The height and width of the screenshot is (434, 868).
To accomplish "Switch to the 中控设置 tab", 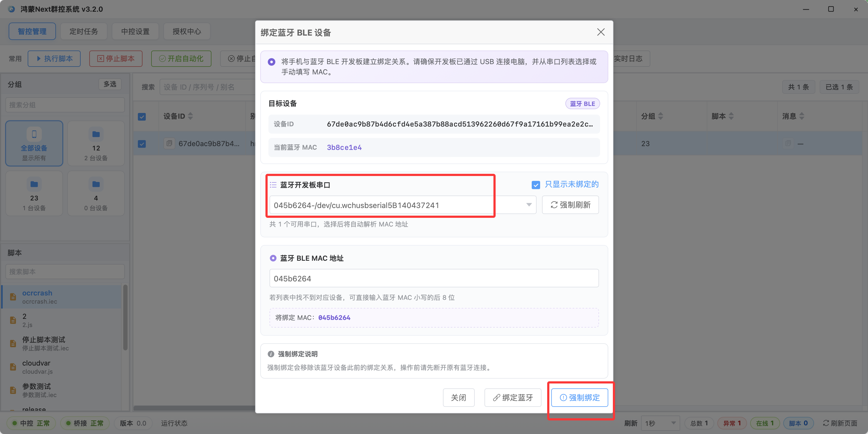I will pyautogui.click(x=135, y=31).
